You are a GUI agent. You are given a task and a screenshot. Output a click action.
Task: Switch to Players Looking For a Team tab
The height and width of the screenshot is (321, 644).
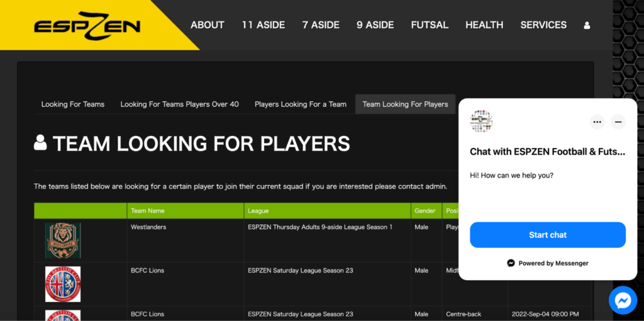click(x=300, y=104)
